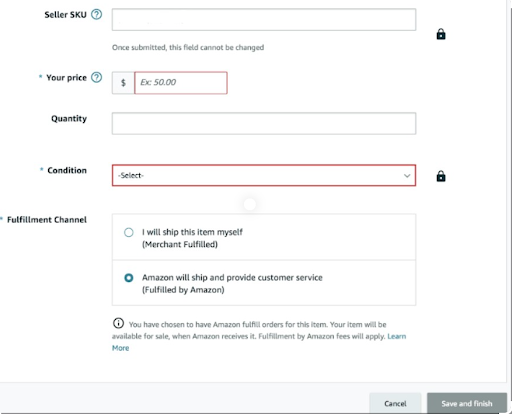Click the info icon before fulfillment notice
Image resolution: width=512 pixels, height=414 pixels.
click(118, 323)
